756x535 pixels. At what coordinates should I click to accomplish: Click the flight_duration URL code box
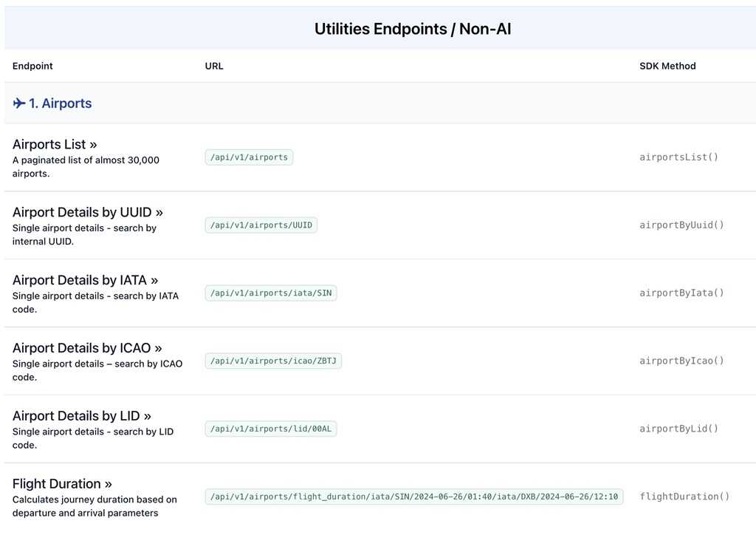coord(414,497)
